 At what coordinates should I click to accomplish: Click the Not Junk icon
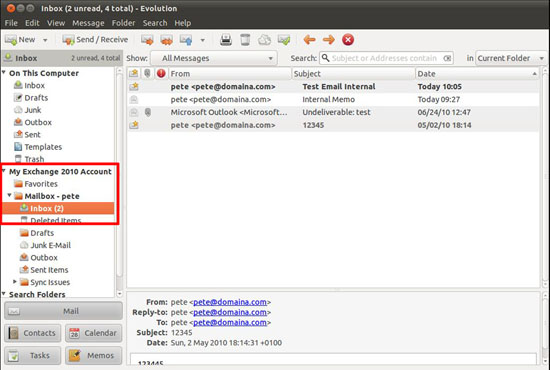284,40
